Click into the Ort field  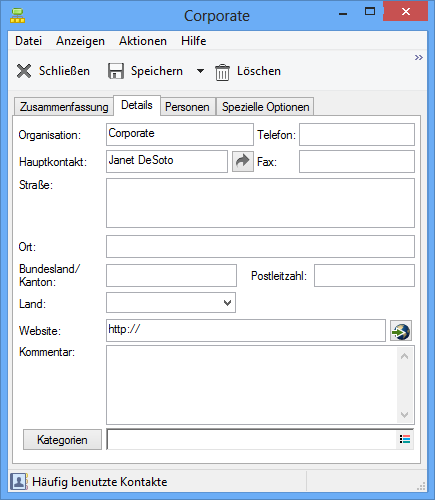coord(260,247)
